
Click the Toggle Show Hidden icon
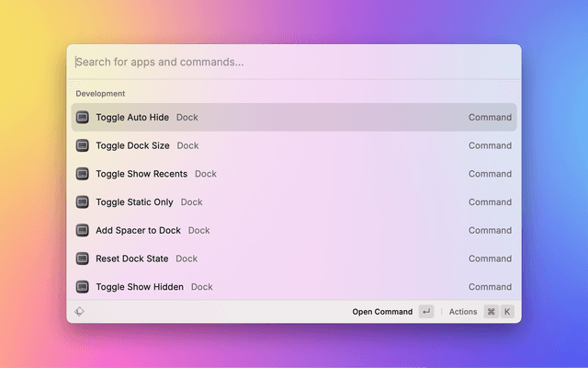[x=83, y=287]
